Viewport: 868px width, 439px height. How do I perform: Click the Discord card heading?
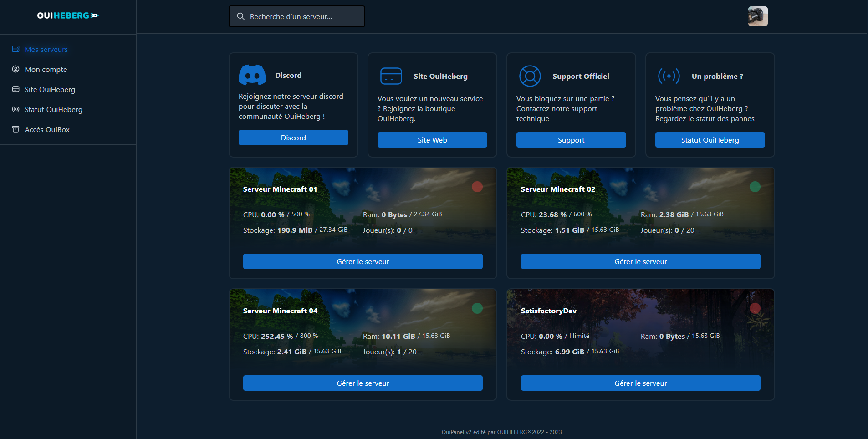coord(288,75)
